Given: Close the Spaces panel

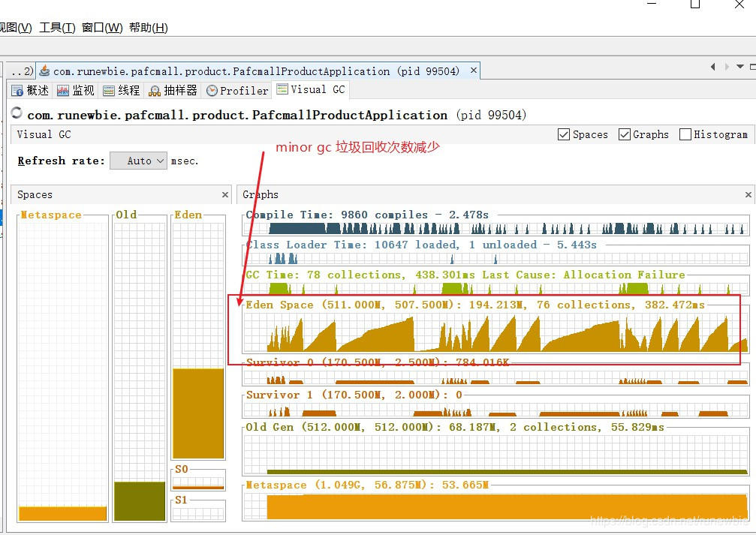Looking at the screenshot, I should [x=224, y=195].
